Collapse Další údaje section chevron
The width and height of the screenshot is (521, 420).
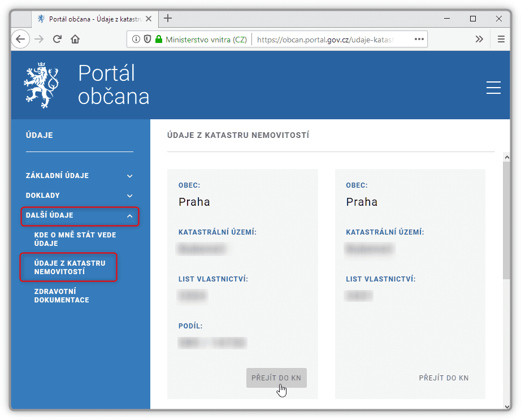point(129,216)
